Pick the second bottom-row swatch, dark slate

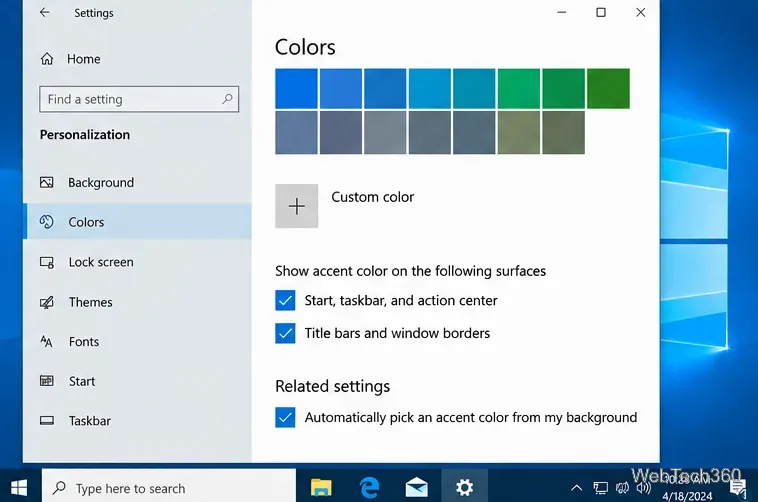click(x=341, y=133)
